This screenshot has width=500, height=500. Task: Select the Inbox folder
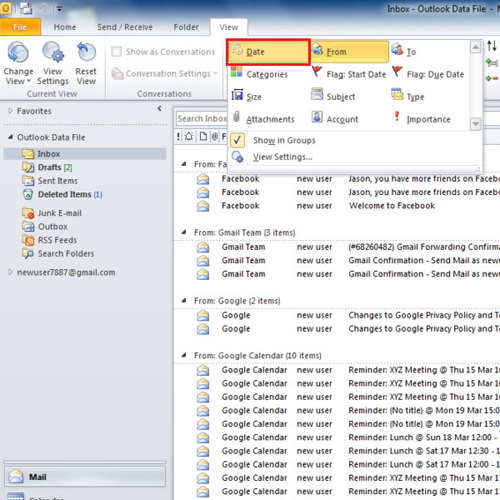(85, 154)
